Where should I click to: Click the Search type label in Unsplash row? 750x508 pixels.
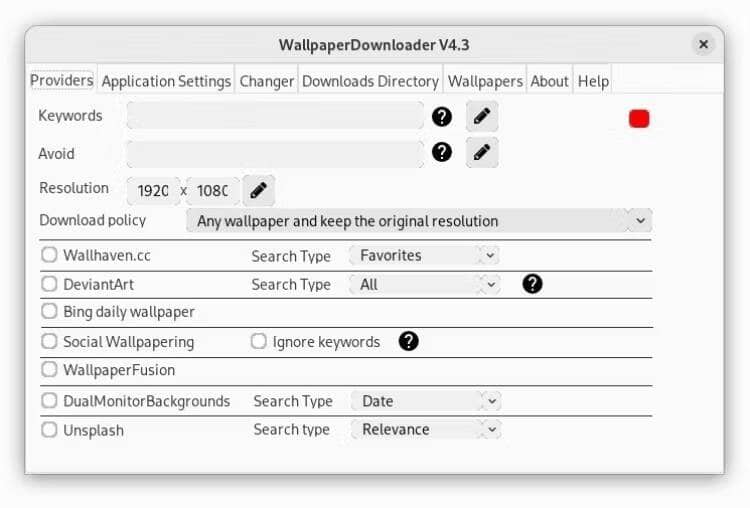pyautogui.click(x=292, y=430)
